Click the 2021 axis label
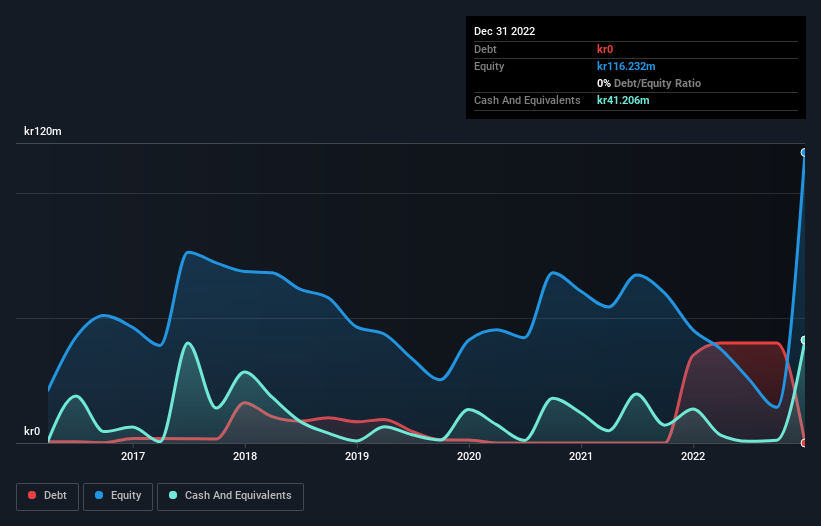This screenshot has width=821, height=526. [x=581, y=456]
